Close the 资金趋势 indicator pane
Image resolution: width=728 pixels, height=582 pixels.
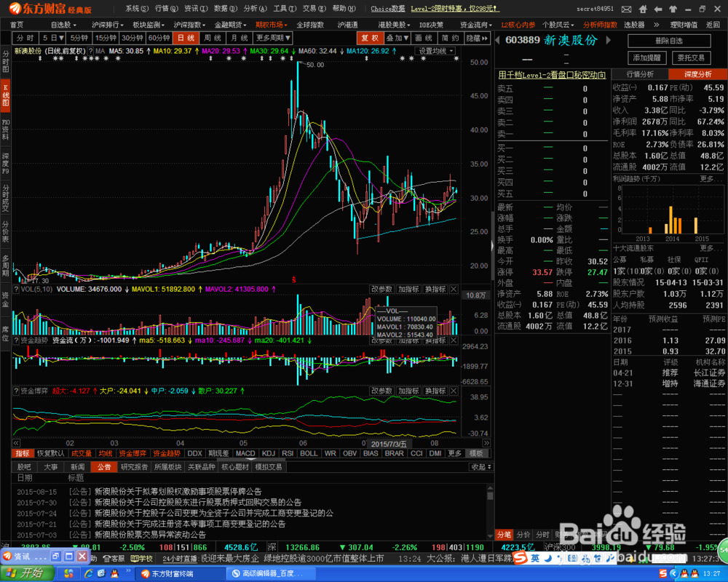tap(454, 340)
